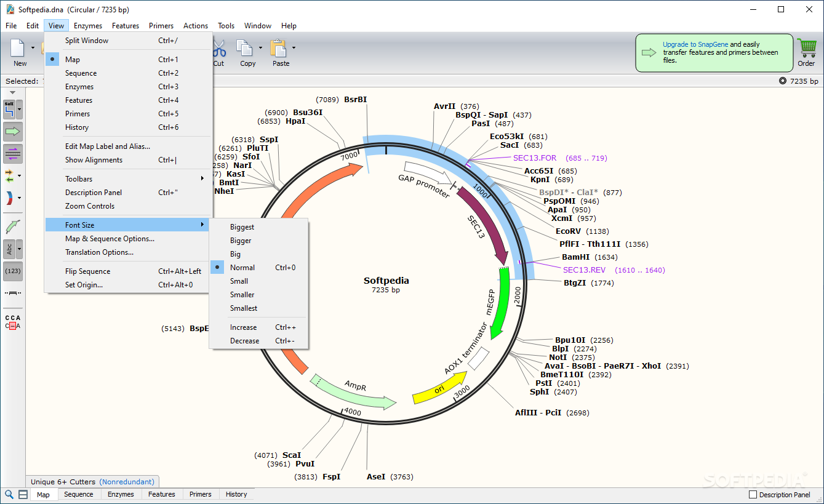This screenshot has width=824, height=504.
Task: Click the curved green feature arrow side icon
Action: 13,226
